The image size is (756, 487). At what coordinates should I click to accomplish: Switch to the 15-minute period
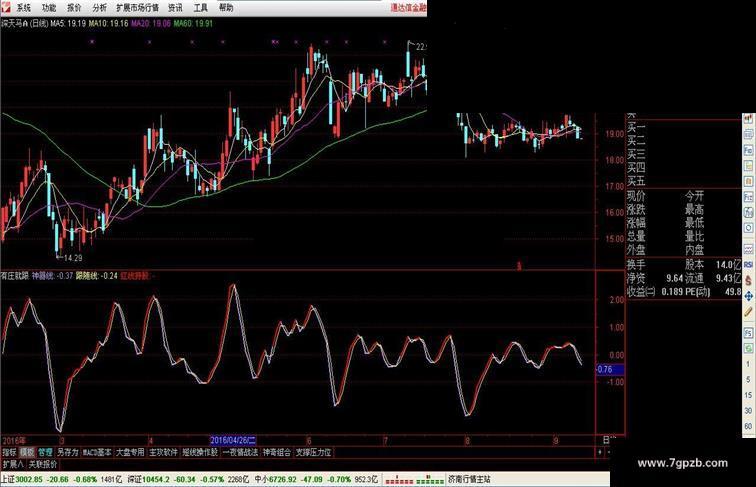point(748,395)
